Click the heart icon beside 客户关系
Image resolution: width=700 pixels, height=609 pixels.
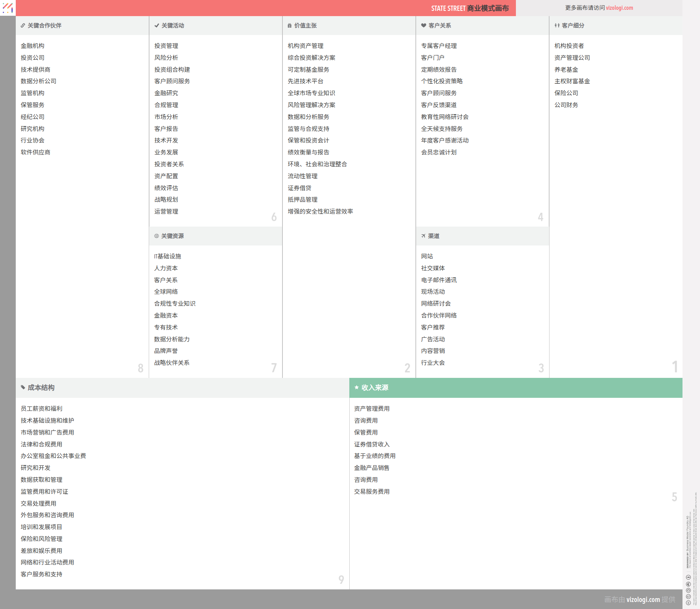click(423, 26)
